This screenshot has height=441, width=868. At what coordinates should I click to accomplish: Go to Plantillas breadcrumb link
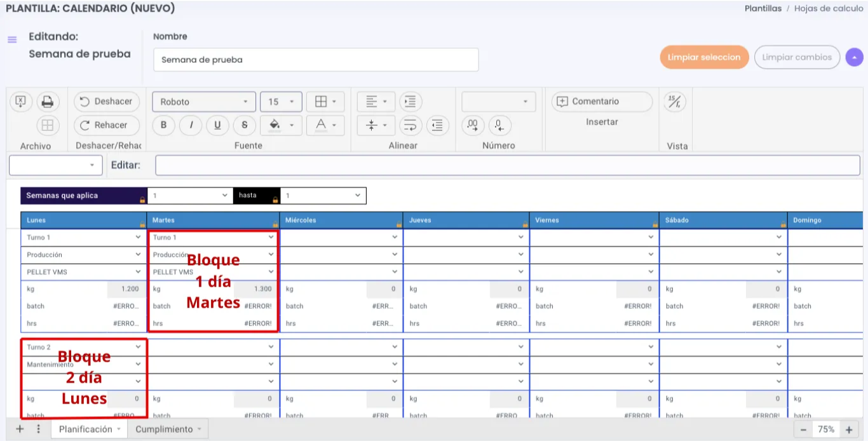click(763, 8)
